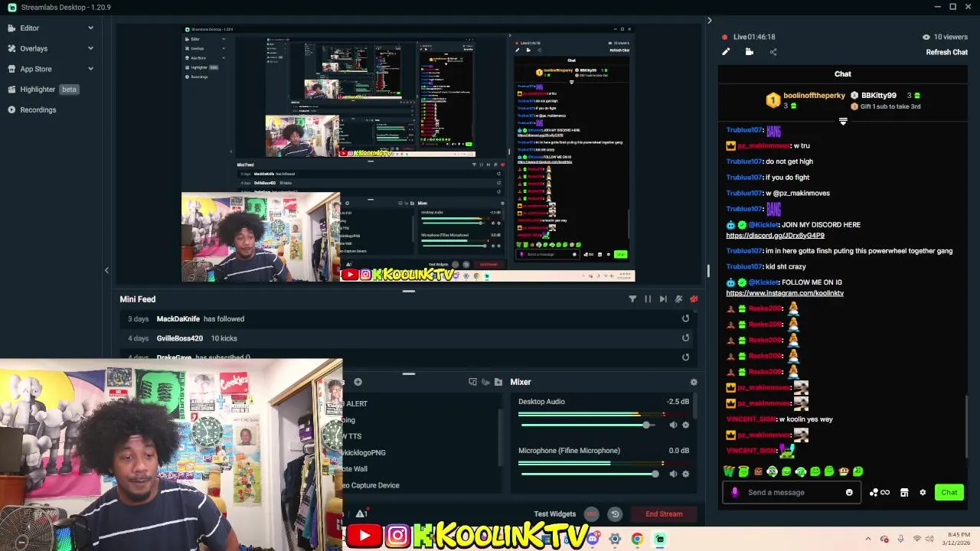Image resolution: width=980 pixels, height=551 pixels.
Task: Click Test Widgets
Action: tap(554, 514)
